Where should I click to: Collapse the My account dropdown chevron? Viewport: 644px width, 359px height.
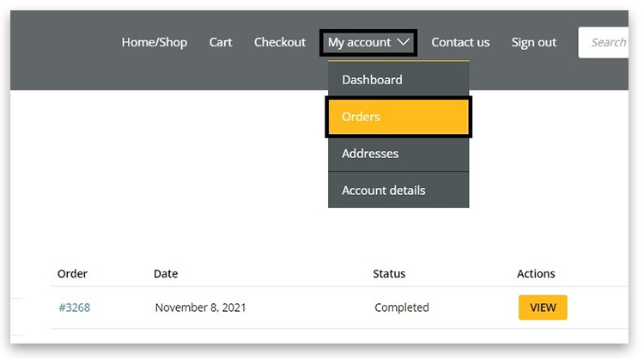[404, 42]
